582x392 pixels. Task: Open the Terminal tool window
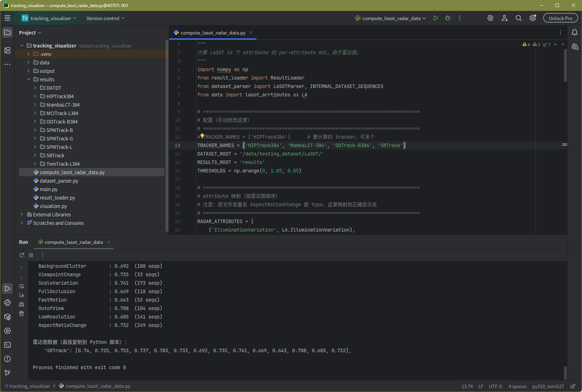[7, 345]
